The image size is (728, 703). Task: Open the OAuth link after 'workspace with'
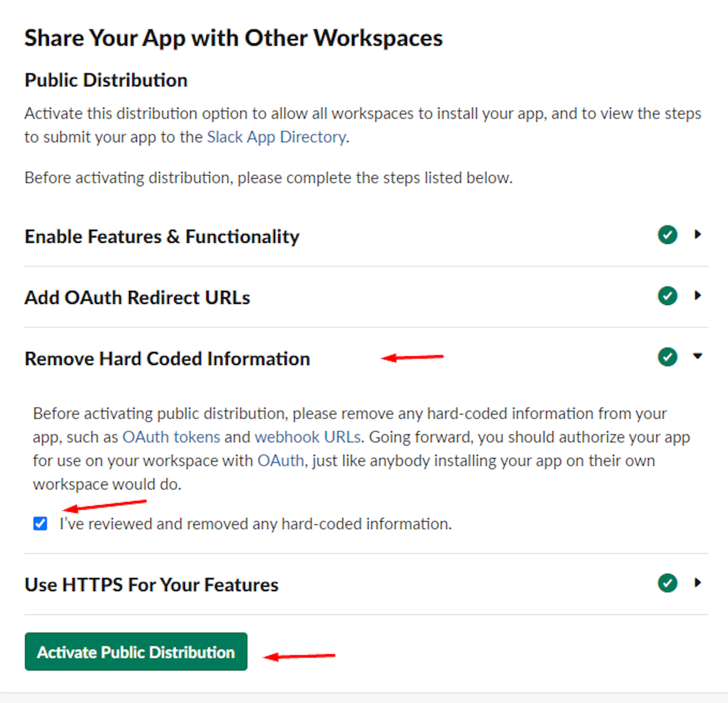280,461
